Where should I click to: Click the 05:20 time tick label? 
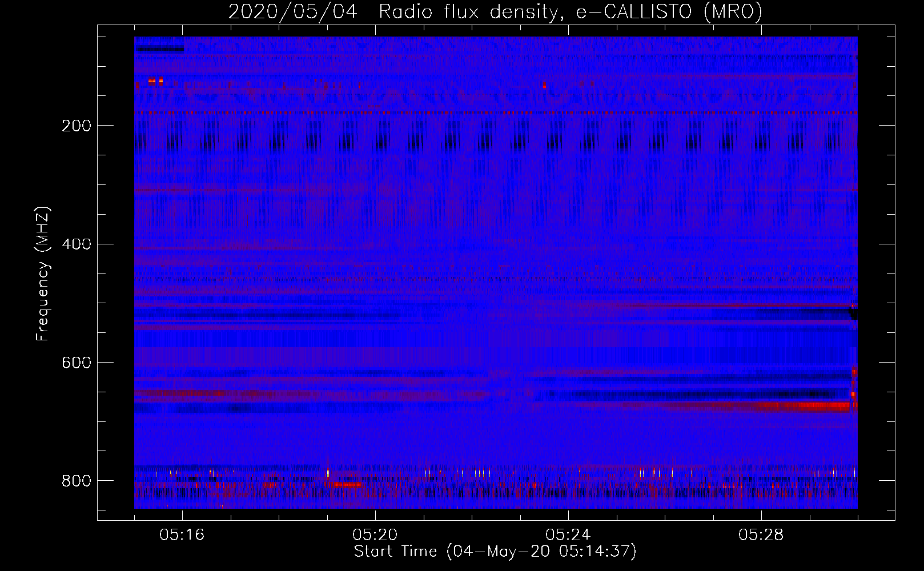click(375, 535)
